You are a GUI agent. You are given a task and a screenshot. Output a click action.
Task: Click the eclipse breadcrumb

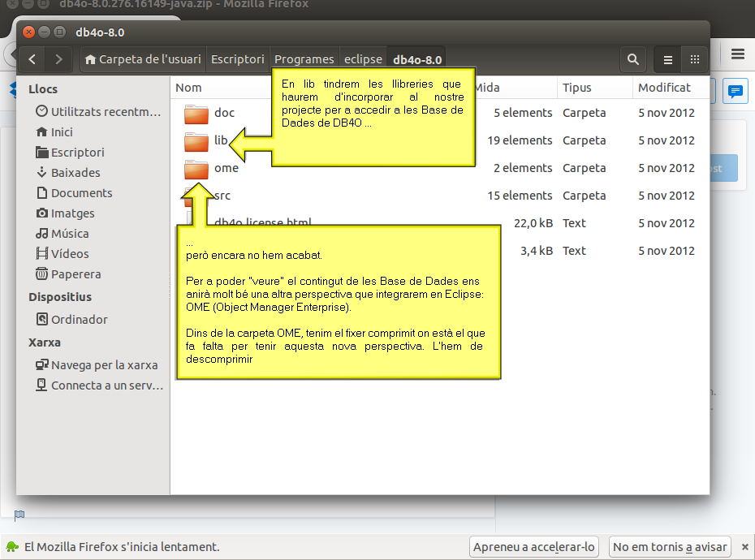[x=363, y=59]
